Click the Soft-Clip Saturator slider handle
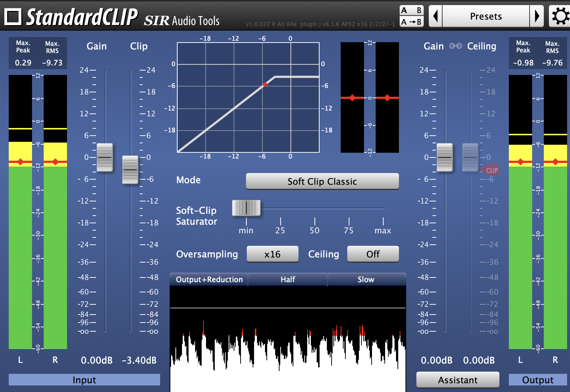The image size is (570, 392). click(246, 208)
